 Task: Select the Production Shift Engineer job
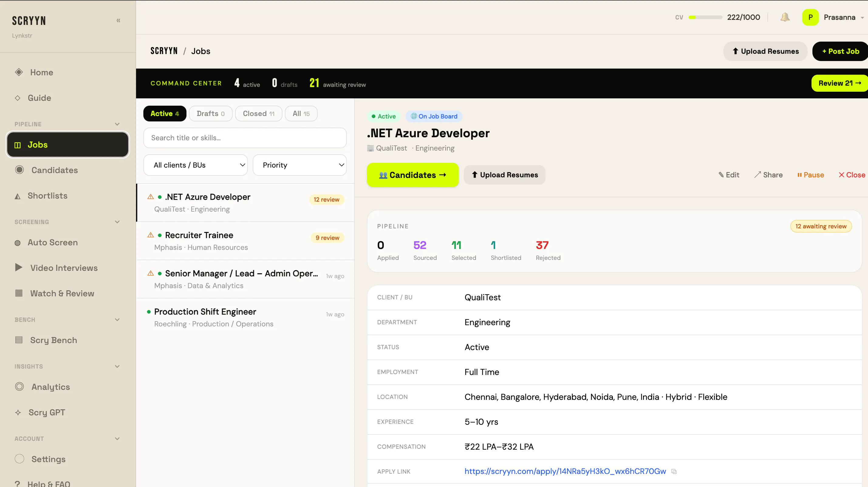pos(245,317)
